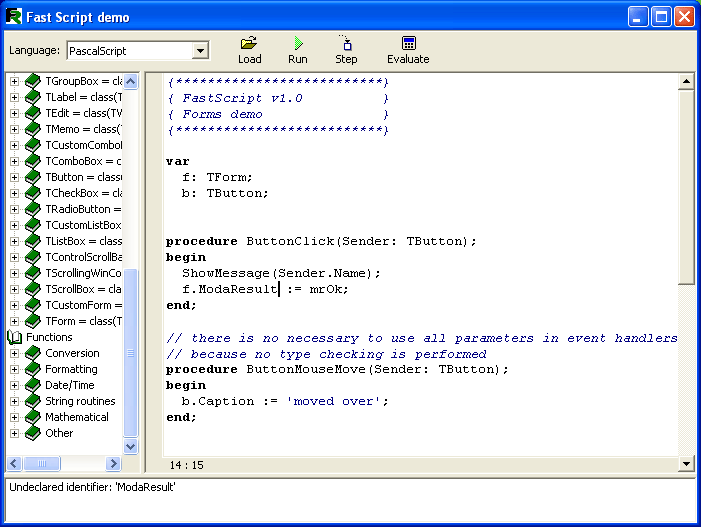Expand the TCustomCombo tree node
This screenshot has height=527, width=701.
tap(14, 145)
